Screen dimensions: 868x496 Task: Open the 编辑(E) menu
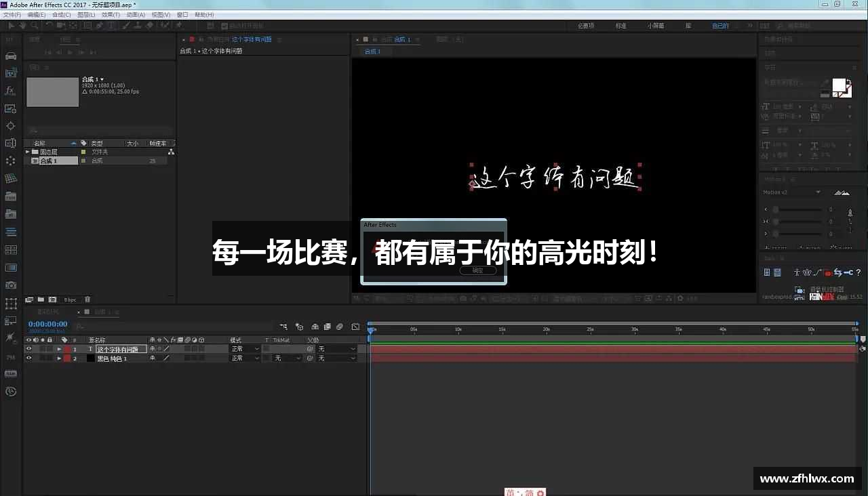37,14
